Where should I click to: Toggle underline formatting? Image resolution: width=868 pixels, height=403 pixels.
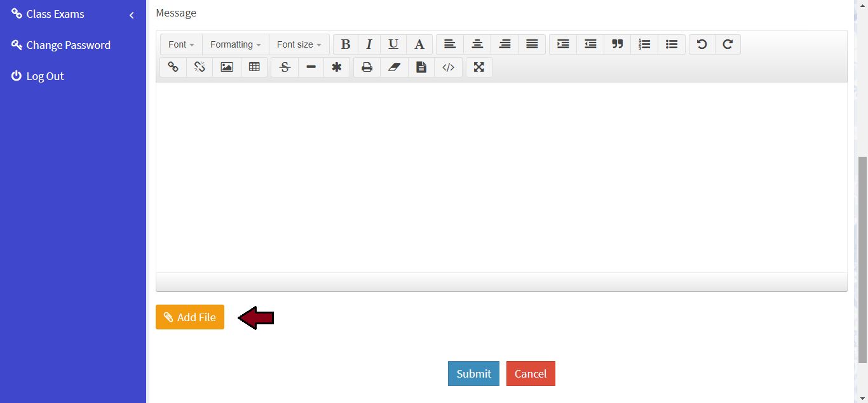393,44
